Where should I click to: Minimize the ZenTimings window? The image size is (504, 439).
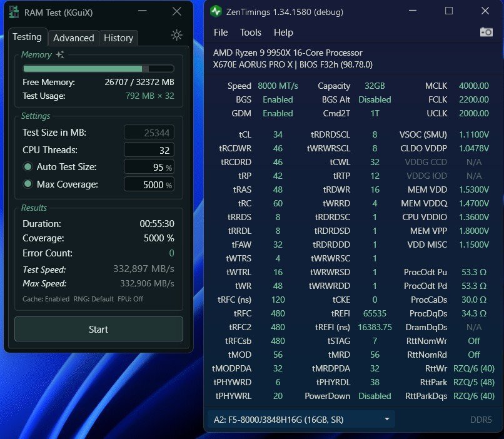(x=413, y=11)
